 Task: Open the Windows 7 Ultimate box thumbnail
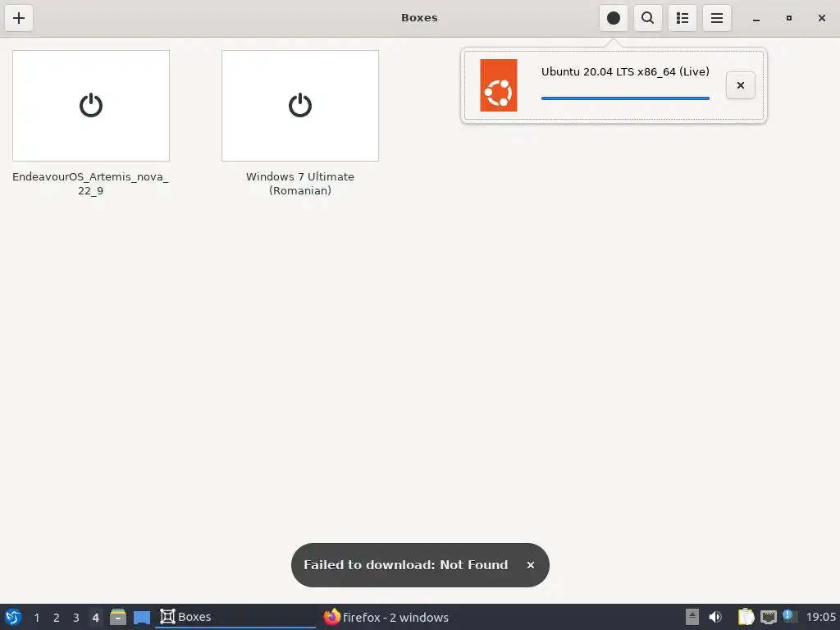tap(300, 106)
